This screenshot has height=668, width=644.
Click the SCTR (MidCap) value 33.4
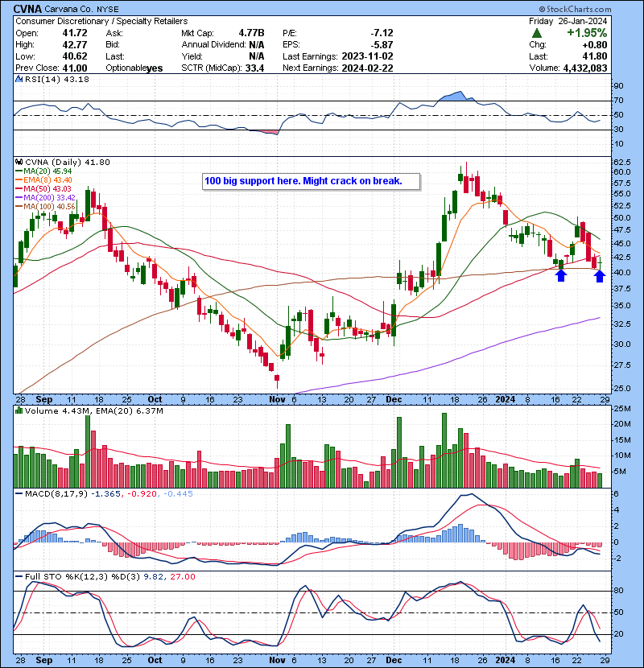tap(254, 68)
